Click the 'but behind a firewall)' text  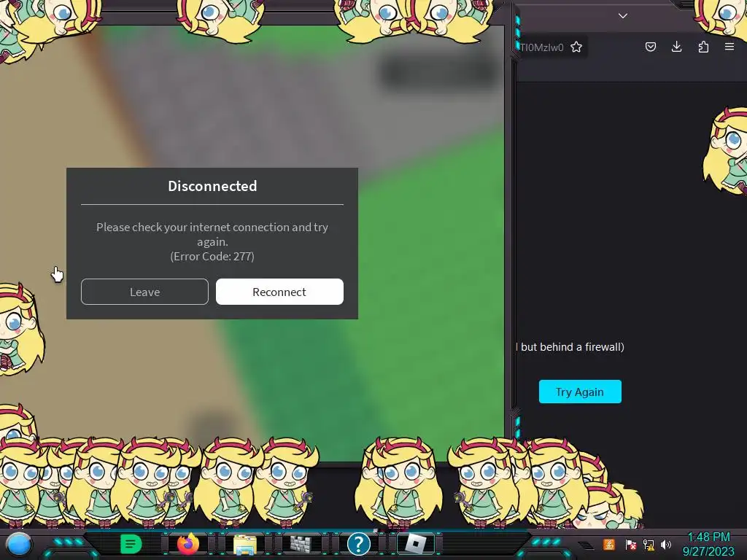[573, 347]
